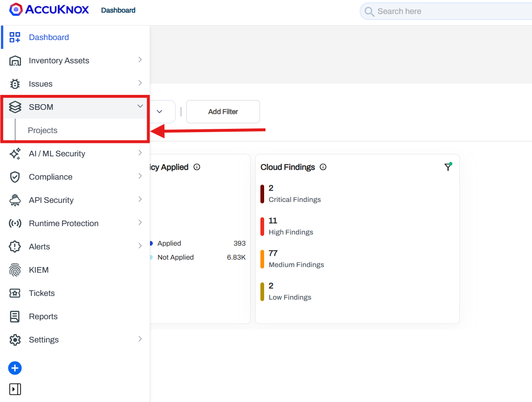Click the orange Medium severity bar
The width and height of the screenshot is (532, 402).
[262, 259]
